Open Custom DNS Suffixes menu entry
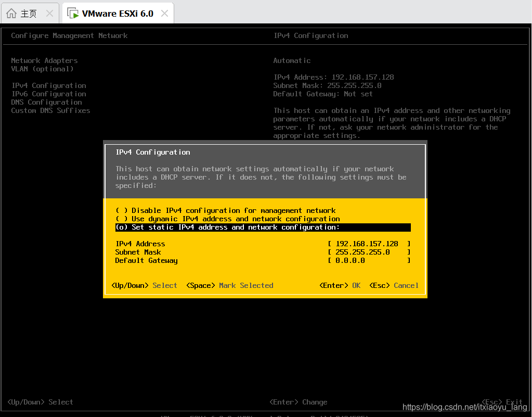The image size is (532, 417). tap(50, 111)
